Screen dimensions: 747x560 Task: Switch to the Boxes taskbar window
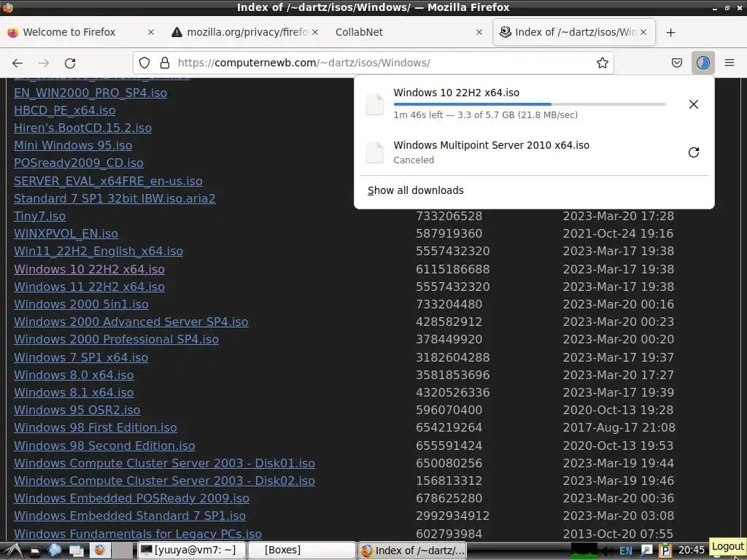(x=302, y=551)
